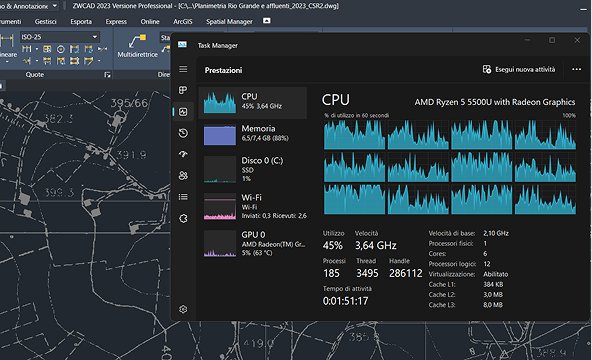Open App history clock icon in Task Manager
The image size is (592, 360).
pos(183,133)
